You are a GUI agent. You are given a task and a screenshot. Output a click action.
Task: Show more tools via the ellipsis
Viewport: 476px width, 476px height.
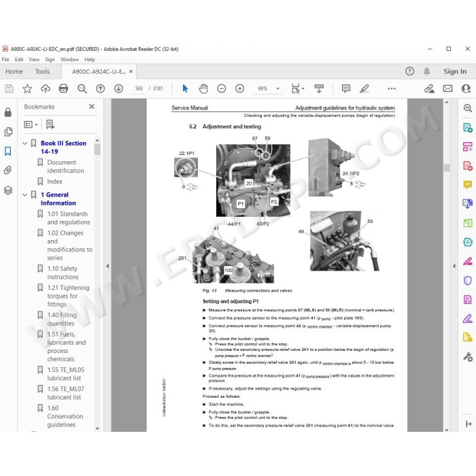click(x=392, y=88)
